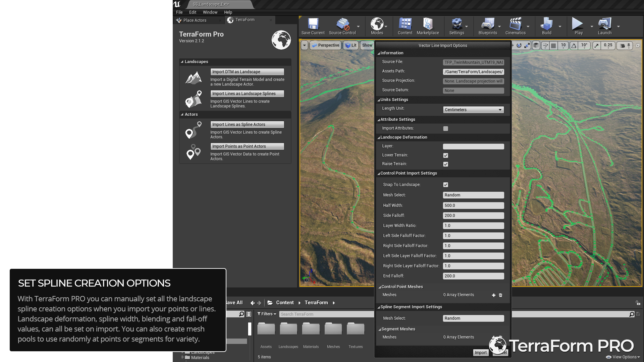
Task: Open the viewport options dropdown arrow
Action: [304, 46]
